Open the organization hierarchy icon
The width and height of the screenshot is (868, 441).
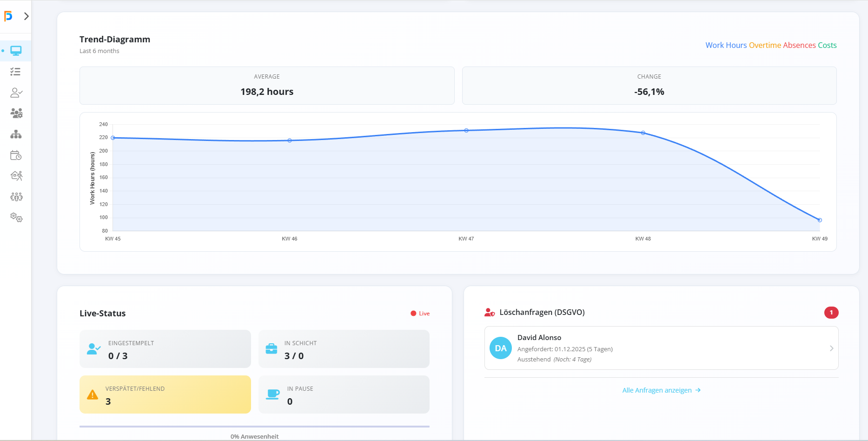16,134
